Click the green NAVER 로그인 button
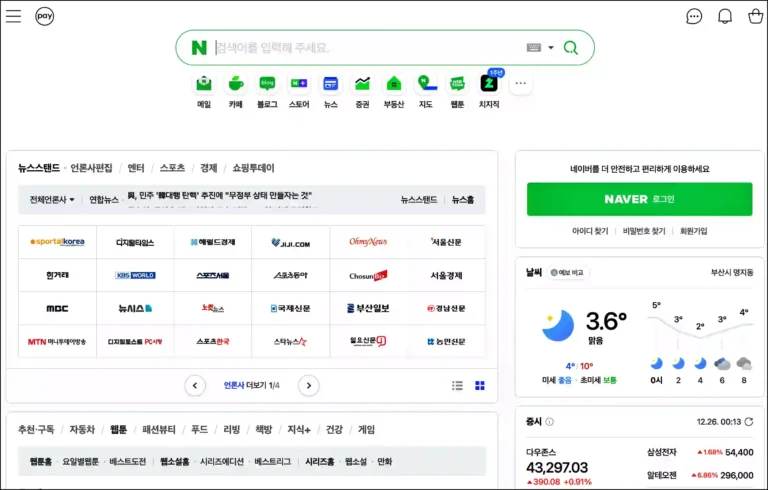 [x=639, y=199]
